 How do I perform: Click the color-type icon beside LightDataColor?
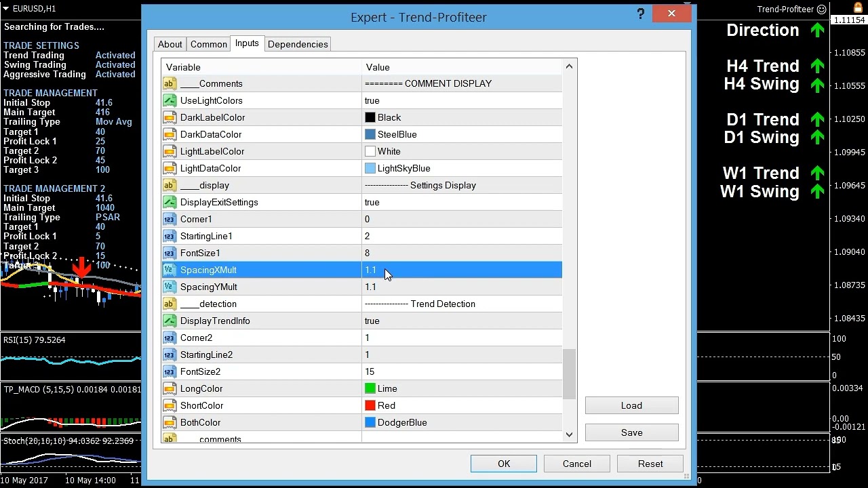[x=169, y=168]
